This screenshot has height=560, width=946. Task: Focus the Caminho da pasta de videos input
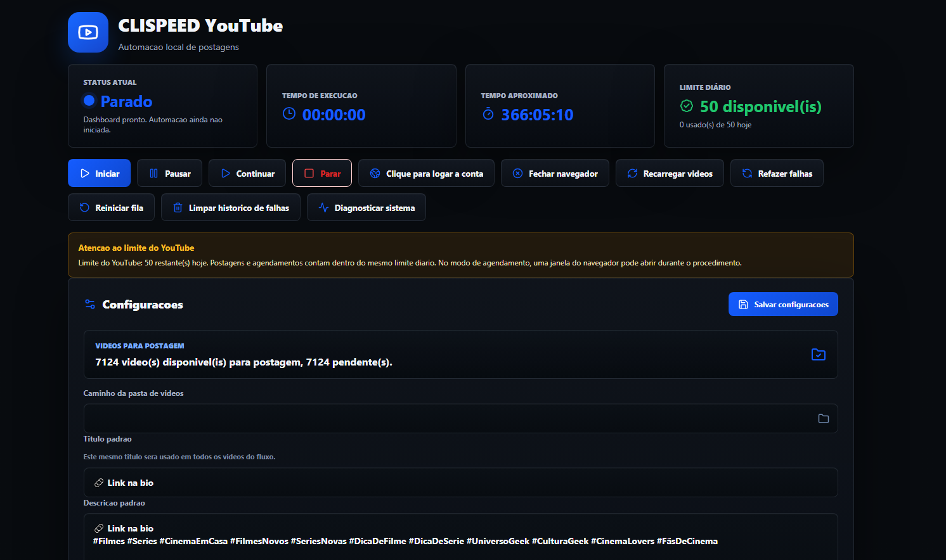click(460, 418)
